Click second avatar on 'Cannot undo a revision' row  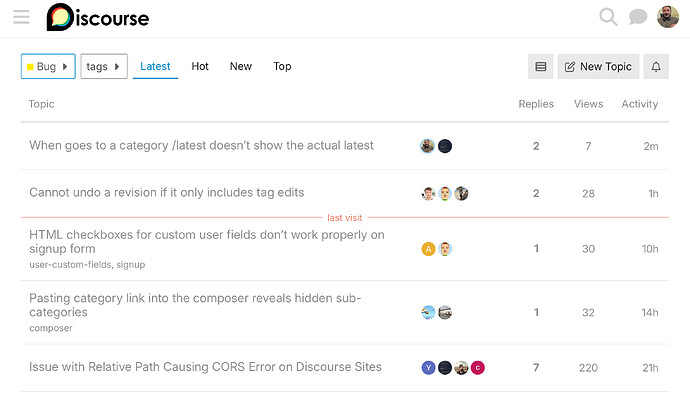pyautogui.click(x=445, y=193)
